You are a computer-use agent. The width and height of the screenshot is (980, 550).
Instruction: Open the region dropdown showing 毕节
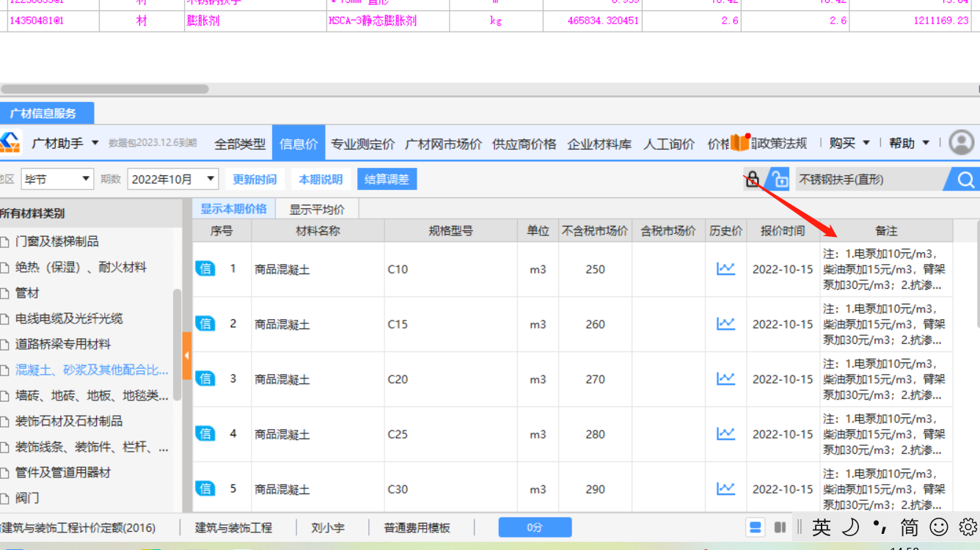(57, 179)
